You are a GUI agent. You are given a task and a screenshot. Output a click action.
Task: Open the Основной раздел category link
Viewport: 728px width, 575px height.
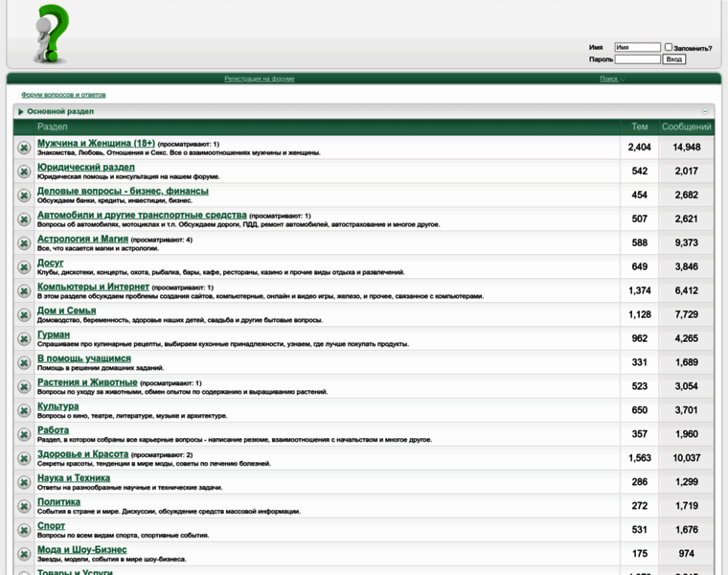click(x=60, y=111)
